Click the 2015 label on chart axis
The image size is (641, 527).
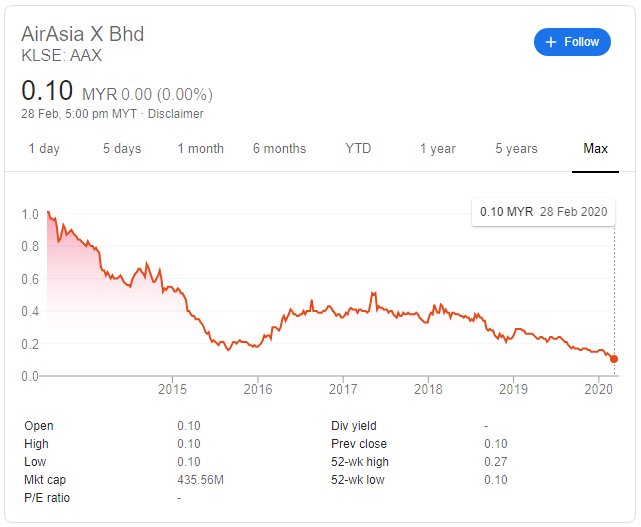172,389
